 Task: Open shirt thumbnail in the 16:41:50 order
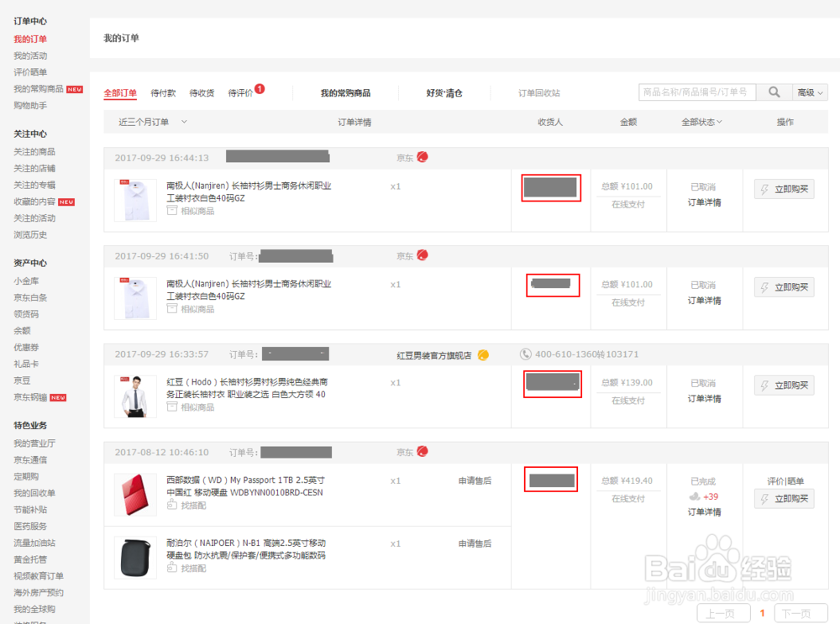135,298
